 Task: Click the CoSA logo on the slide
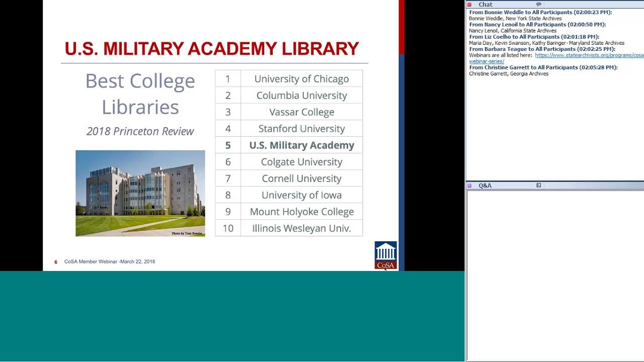click(385, 255)
